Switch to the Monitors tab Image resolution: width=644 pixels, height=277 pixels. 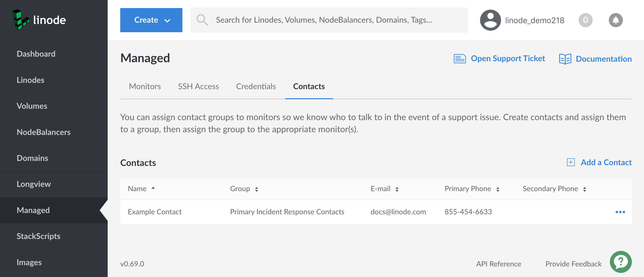pos(145,86)
